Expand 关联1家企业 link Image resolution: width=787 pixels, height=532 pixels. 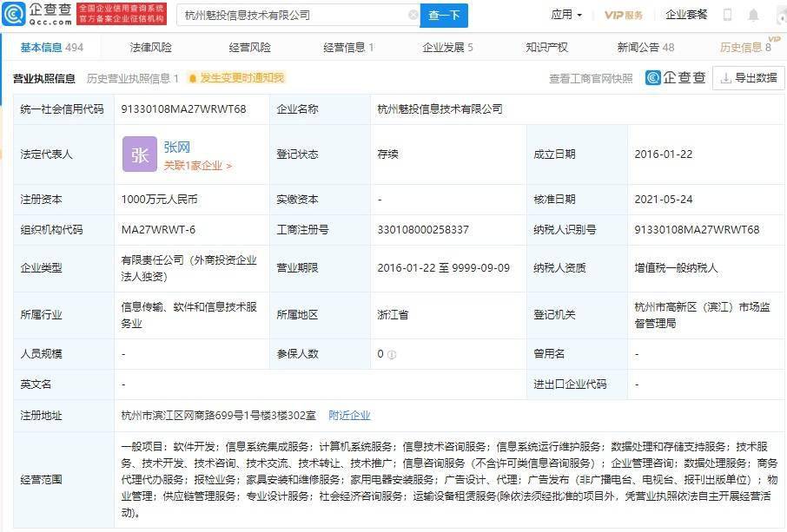pos(198,166)
